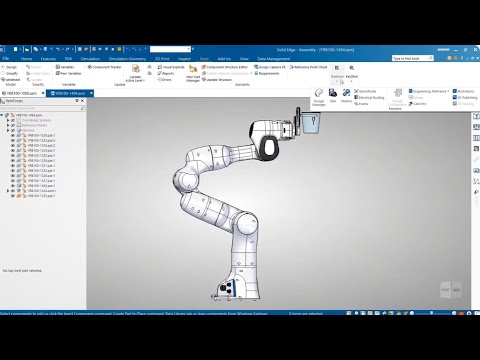480x360 pixels.
Task: Select the Simplify model radio option
Action: [9, 73]
